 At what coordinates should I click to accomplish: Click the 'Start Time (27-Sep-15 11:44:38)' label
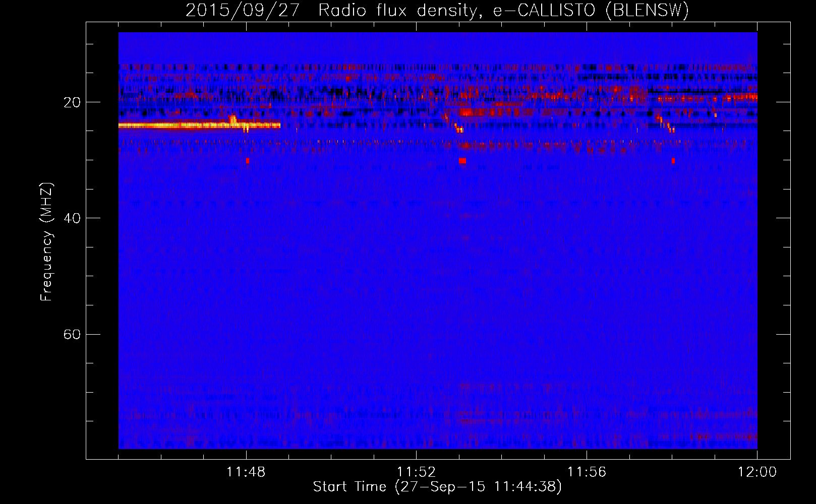[437, 487]
